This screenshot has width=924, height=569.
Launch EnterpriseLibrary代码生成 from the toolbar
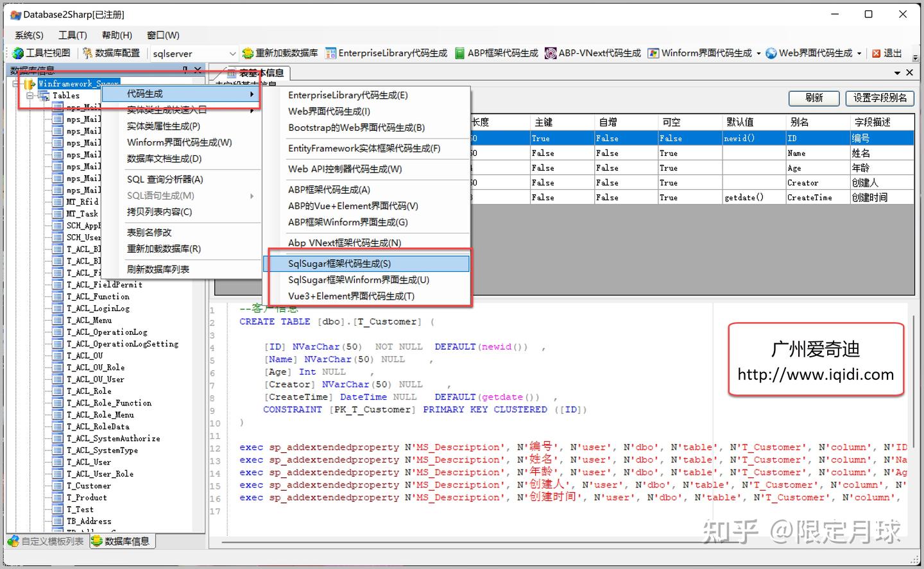[386, 53]
